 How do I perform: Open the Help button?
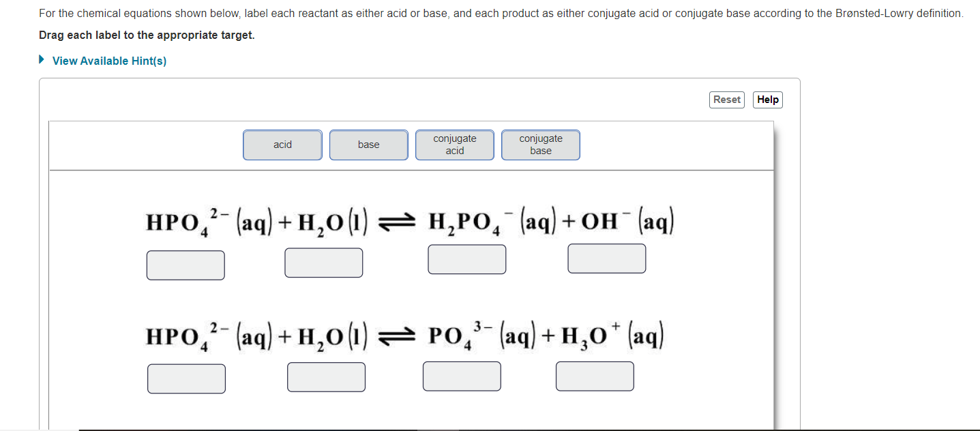[767, 100]
